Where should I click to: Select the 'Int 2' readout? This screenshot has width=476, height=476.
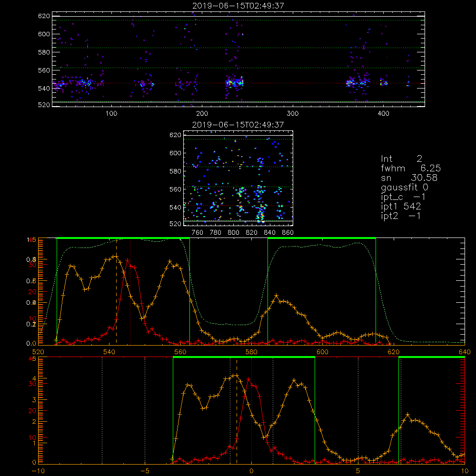coord(401,159)
